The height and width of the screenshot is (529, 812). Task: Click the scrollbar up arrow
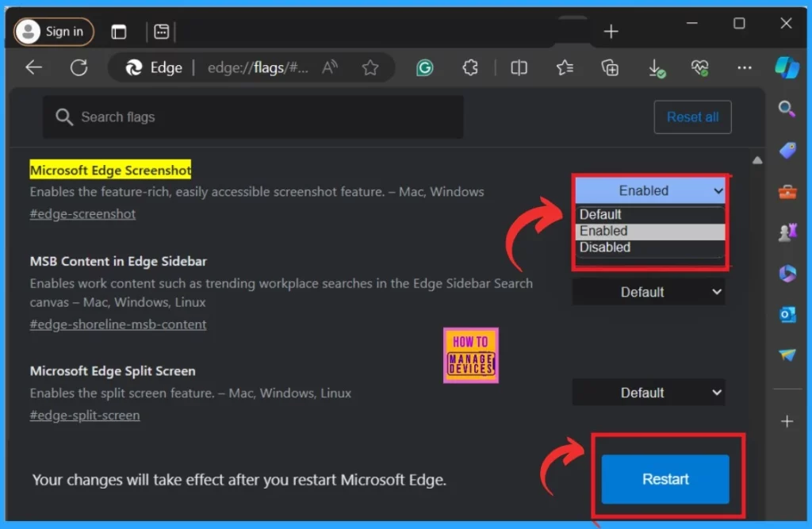[x=757, y=160]
